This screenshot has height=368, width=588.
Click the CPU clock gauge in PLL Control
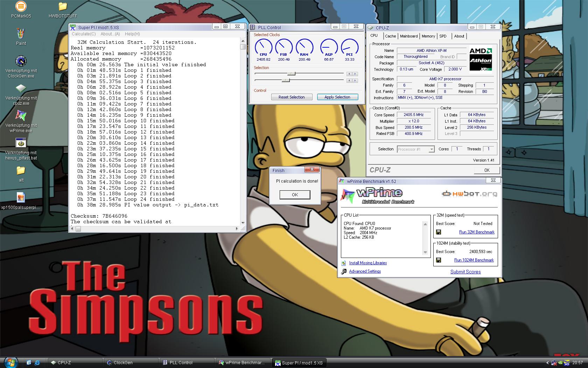(x=263, y=47)
